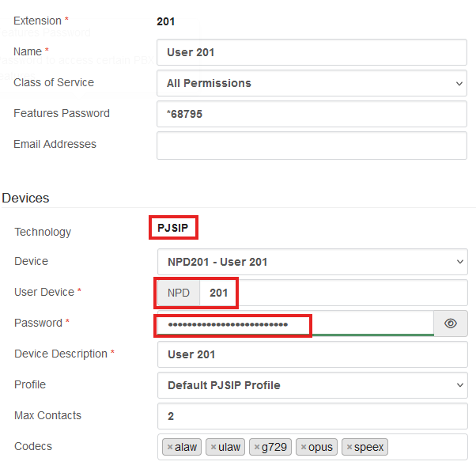This screenshot has width=476, height=473.
Task: Click the Codecs label
Action: pyautogui.click(x=33, y=446)
